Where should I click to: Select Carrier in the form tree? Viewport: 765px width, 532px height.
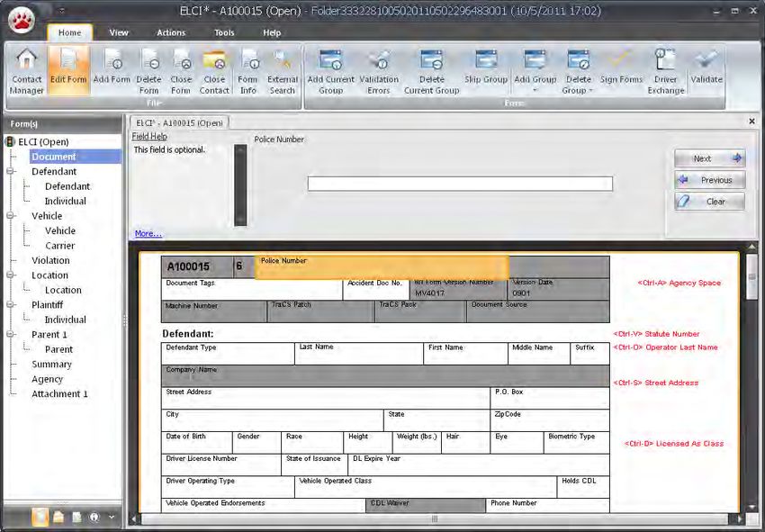(x=59, y=246)
